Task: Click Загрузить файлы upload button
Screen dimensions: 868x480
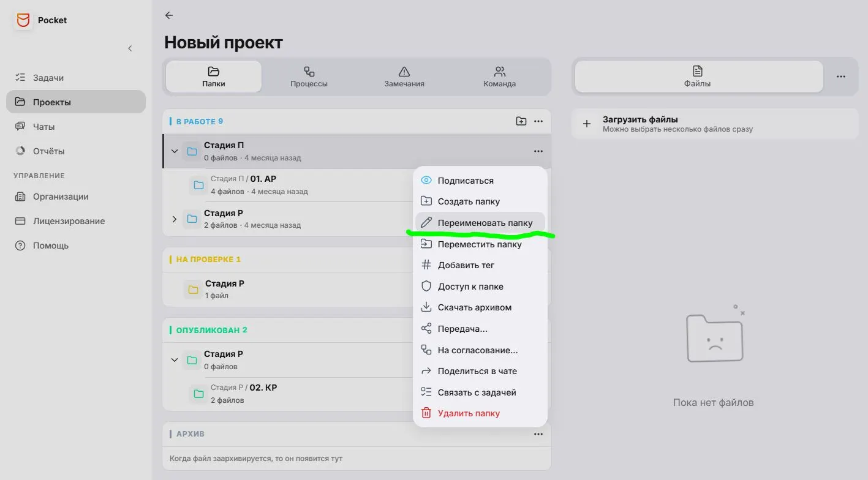Action: click(x=715, y=124)
